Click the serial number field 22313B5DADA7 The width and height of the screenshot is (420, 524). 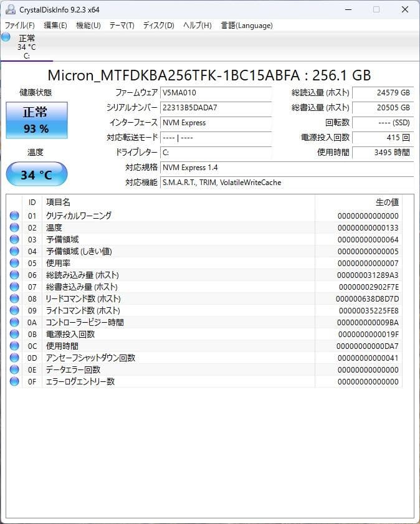pos(216,108)
